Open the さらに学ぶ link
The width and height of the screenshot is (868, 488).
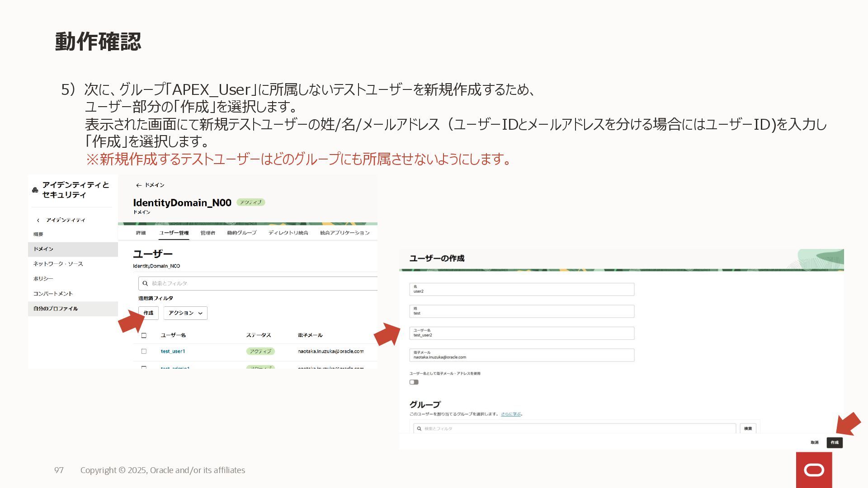[511, 414]
